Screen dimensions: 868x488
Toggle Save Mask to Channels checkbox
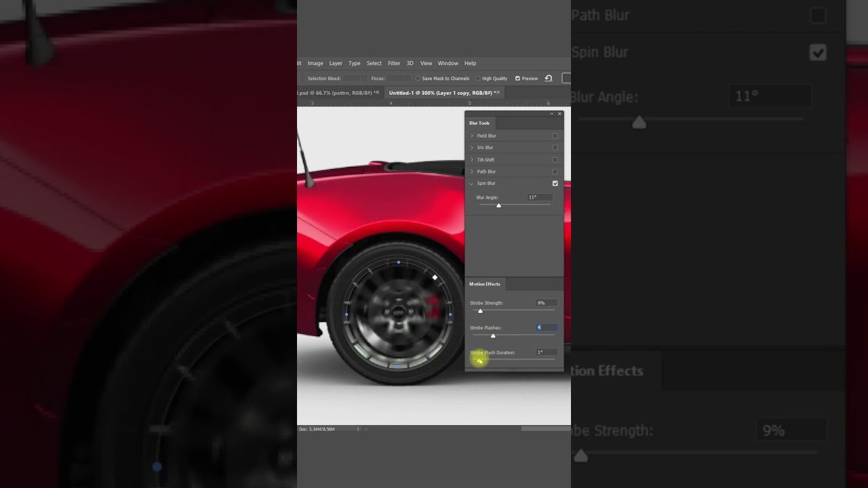(x=418, y=79)
